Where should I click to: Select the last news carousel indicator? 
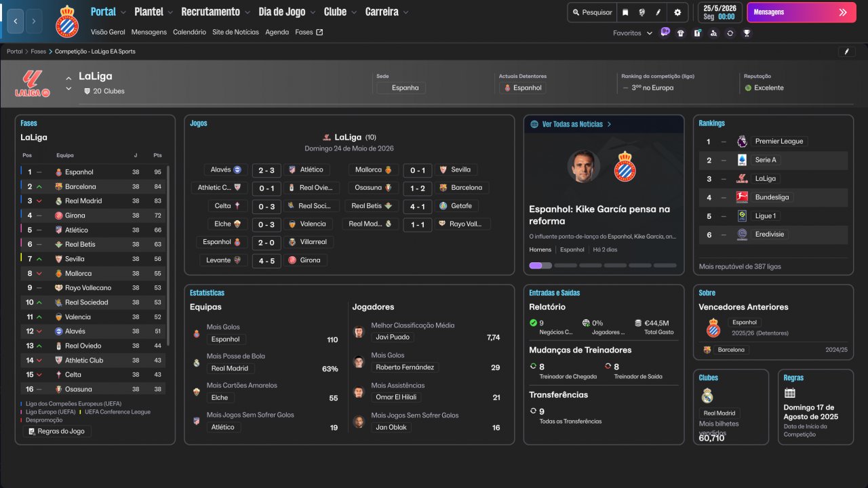pyautogui.click(x=665, y=266)
